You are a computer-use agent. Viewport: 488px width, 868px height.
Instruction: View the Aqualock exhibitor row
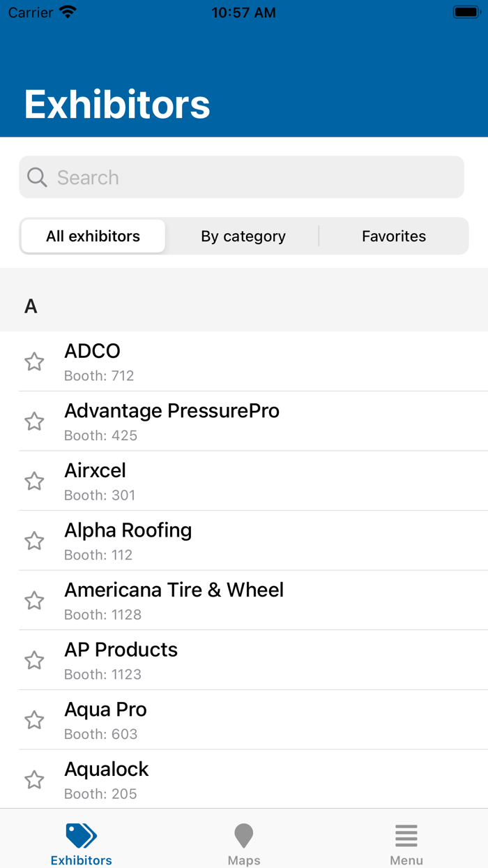coord(265,779)
